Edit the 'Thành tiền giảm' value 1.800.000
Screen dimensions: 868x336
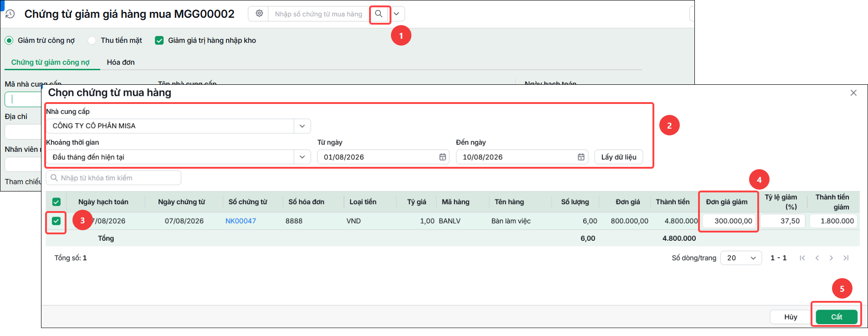click(x=834, y=221)
